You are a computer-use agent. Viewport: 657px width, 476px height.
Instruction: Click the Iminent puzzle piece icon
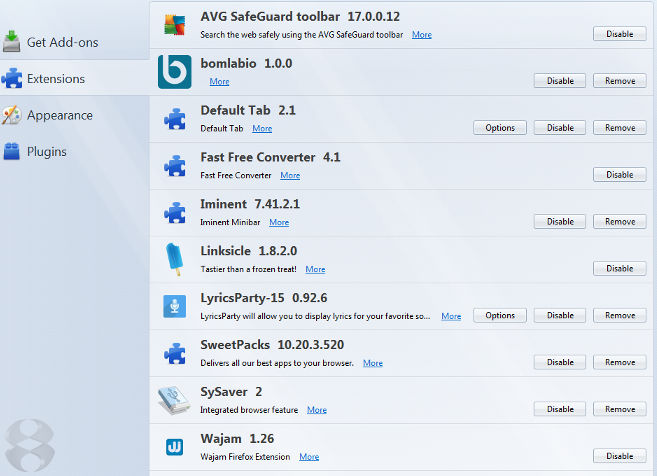pyautogui.click(x=175, y=213)
